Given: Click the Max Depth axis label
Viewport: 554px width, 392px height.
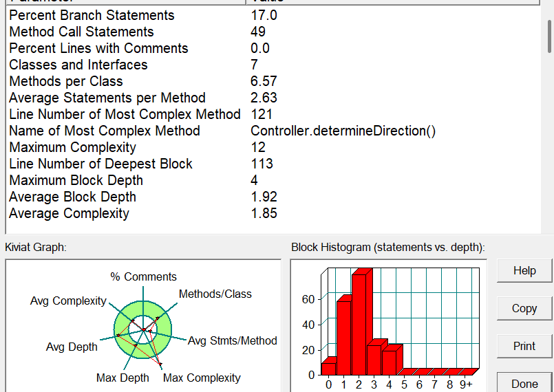Looking at the screenshot, I should tap(122, 378).
